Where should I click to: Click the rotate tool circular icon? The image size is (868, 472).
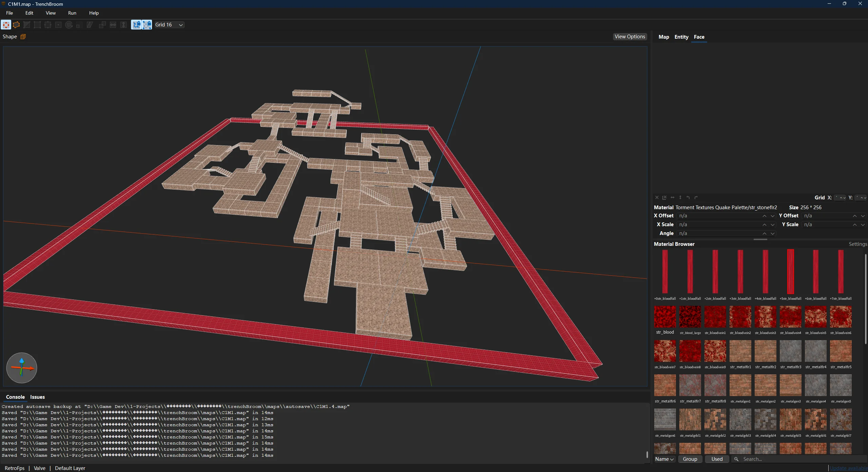(x=69, y=25)
